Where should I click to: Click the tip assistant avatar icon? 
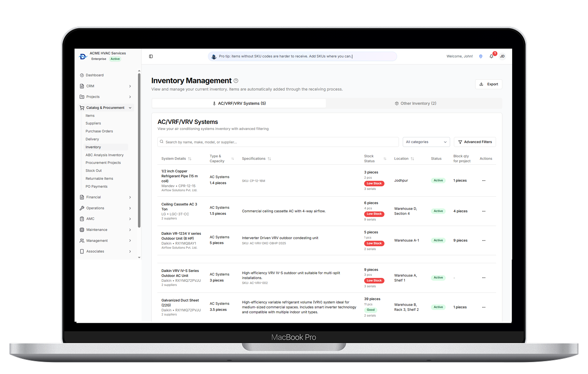[214, 57]
